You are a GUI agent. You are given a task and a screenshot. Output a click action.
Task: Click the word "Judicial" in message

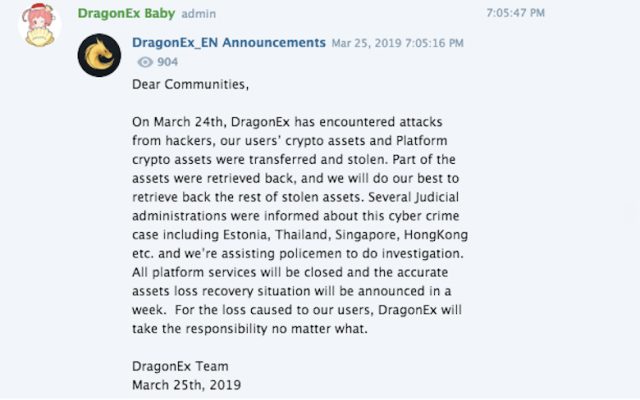(437, 198)
